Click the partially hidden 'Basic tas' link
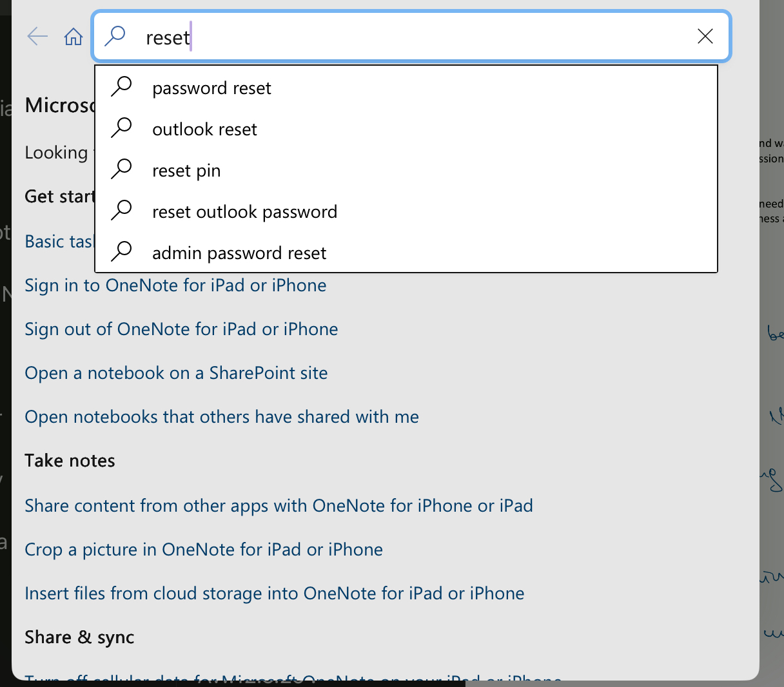This screenshot has width=784, height=687. click(59, 242)
